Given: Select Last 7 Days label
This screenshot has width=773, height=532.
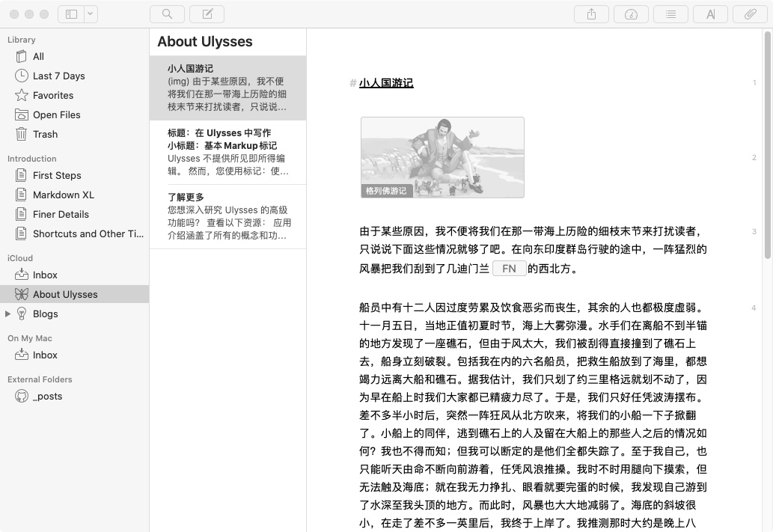Looking at the screenshot, I should click(x=58, y=76).
